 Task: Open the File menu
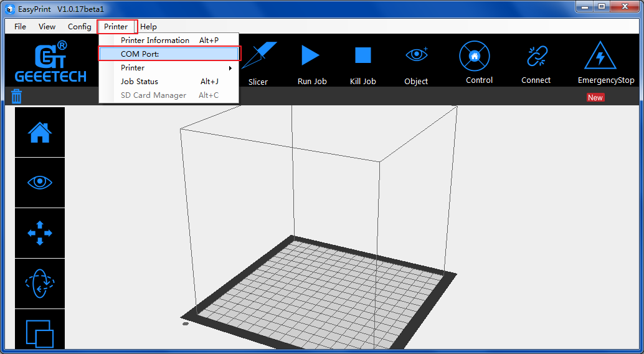[x=21, y=27]
